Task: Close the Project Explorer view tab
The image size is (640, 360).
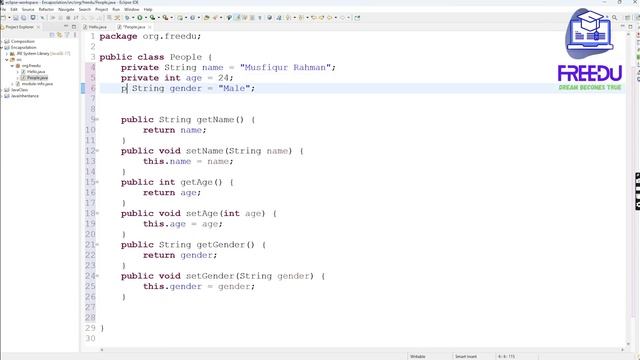Action: tap(38, 27)
